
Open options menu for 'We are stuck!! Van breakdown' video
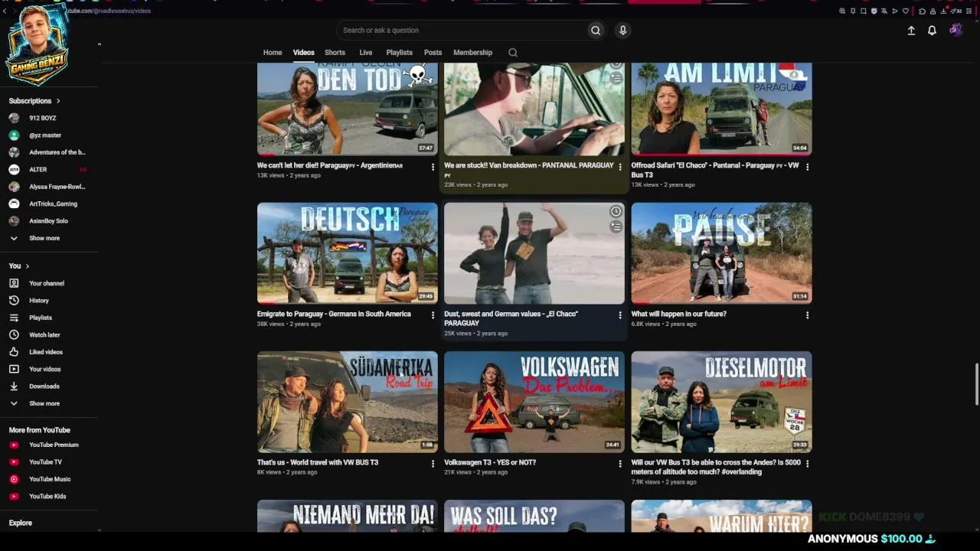point(620,167)
